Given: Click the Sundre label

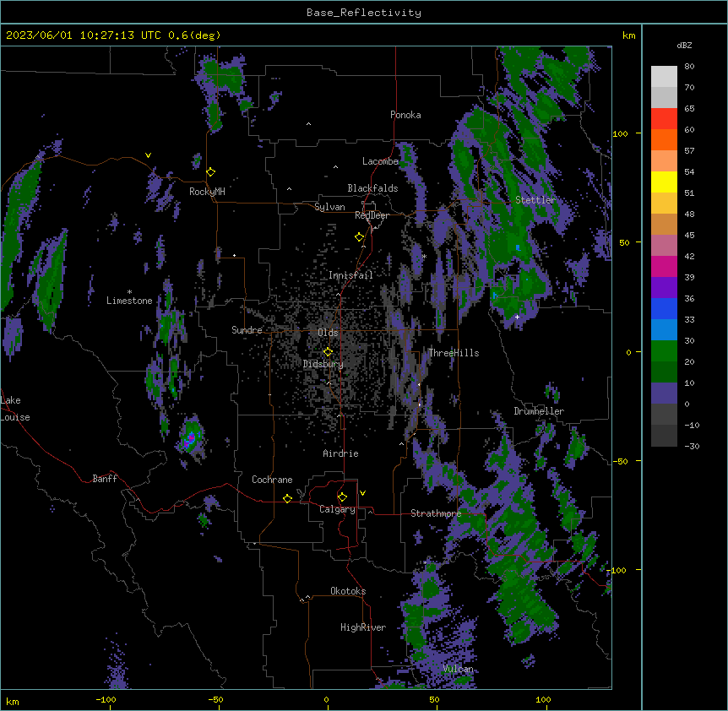Looking at the screenshot, I should click(x=247, y=330).
